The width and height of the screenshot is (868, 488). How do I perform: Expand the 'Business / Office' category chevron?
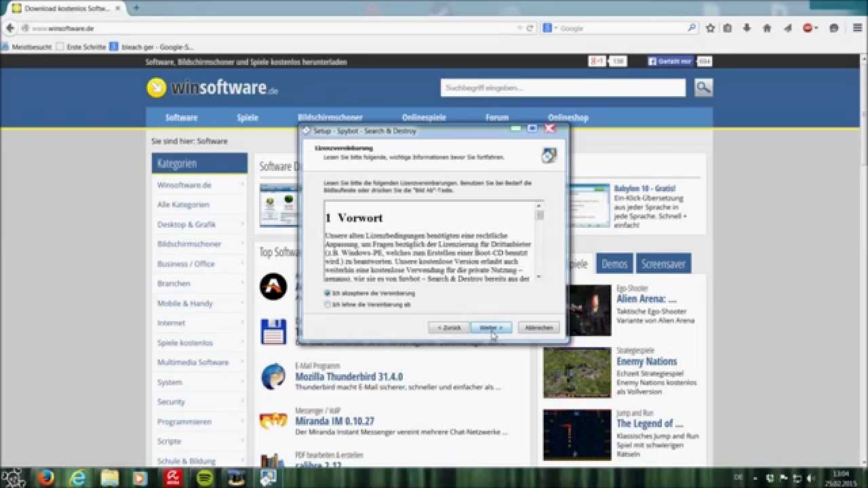242,264
